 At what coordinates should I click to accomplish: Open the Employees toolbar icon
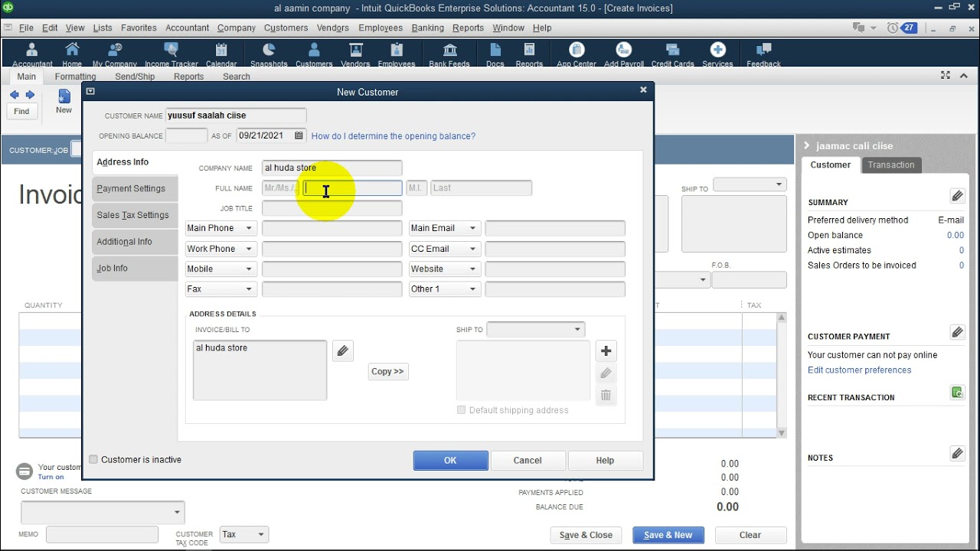(397, 54)
